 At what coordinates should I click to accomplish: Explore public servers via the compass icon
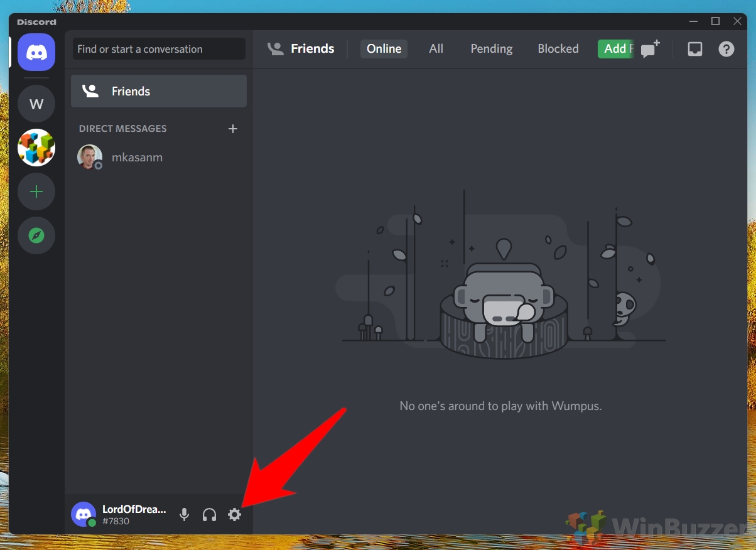click(x=36, y=235)
